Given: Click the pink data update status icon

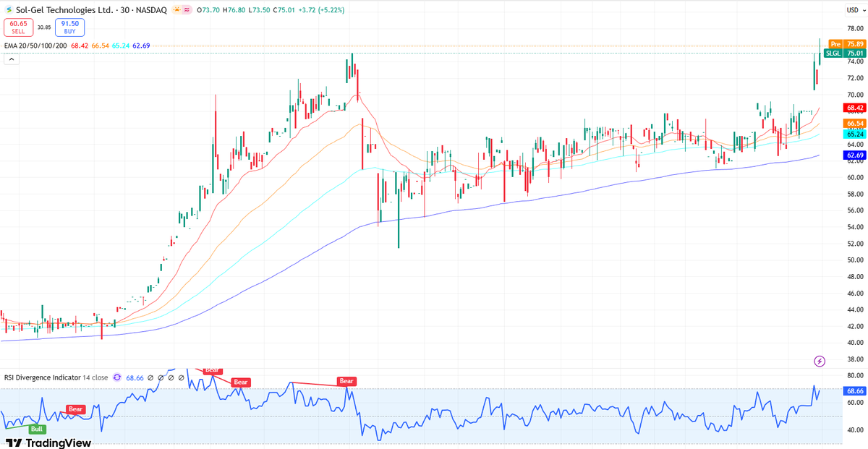Looking at the screenshot, I should [x=187, y=10].
